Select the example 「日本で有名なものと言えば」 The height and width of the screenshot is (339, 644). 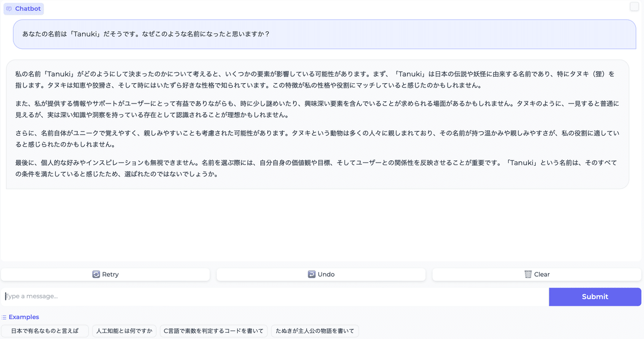click(x=46, y=331)
